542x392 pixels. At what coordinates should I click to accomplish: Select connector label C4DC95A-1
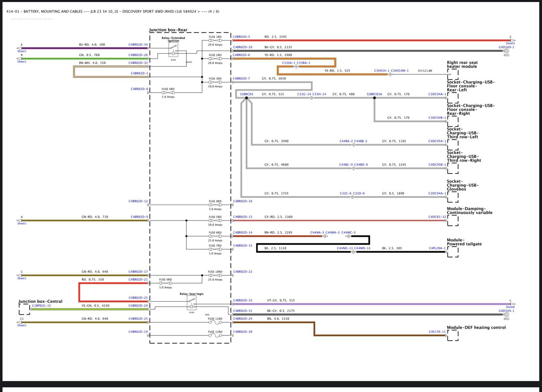click(437, 141)
